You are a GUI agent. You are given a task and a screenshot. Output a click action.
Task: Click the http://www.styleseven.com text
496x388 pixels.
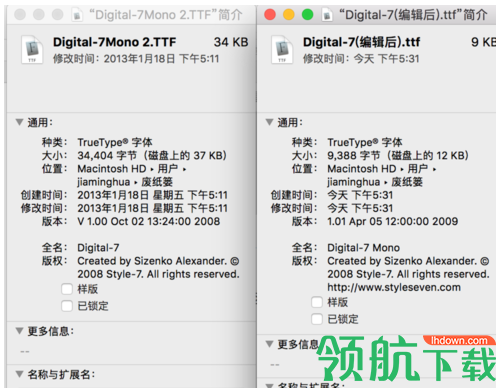tap(394, 287)
